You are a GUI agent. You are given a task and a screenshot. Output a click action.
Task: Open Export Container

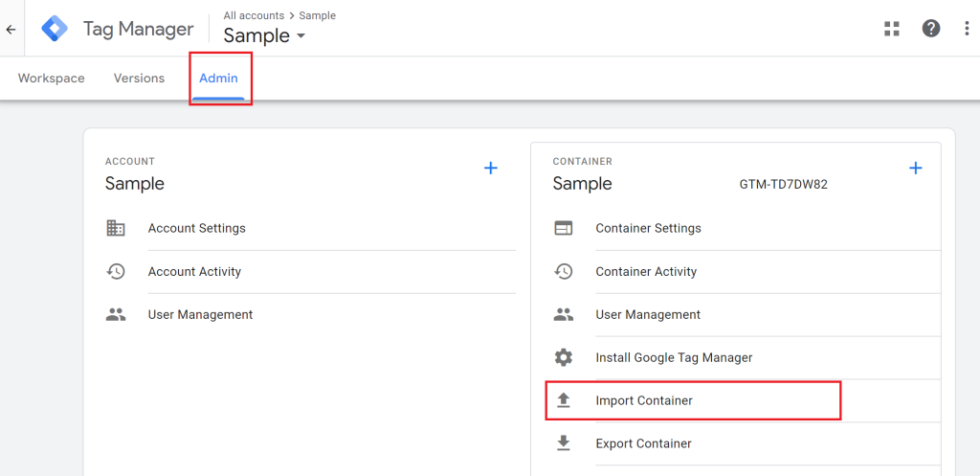coord(644,443)
